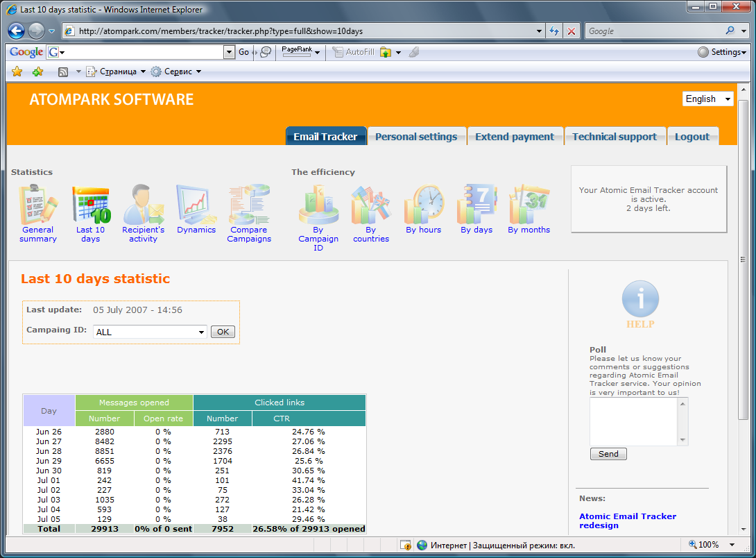Open the PageRank dropdown
The width and height of the screenshot is (756, 558).
click(x=301, y=51)
